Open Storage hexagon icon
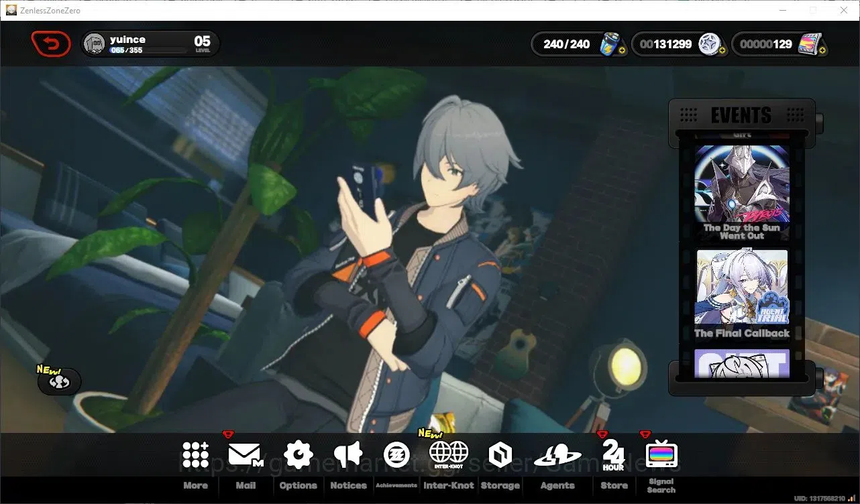This screenshot has height=504, width=860. pyautogui.click(x=500, y=454)
